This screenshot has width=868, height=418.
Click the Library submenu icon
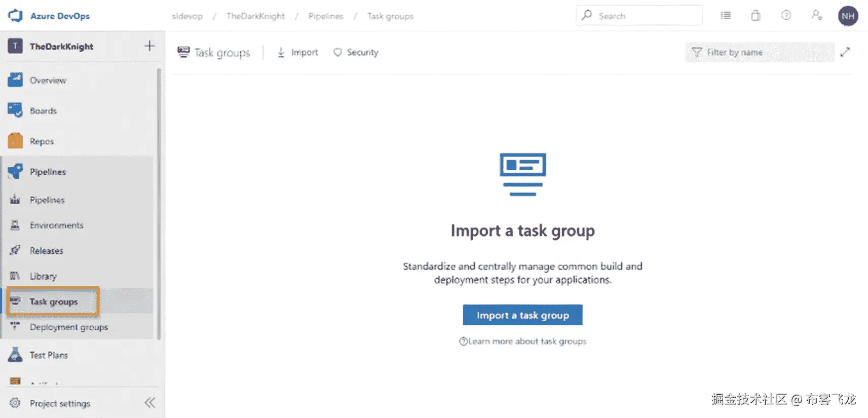pyautogui.click(x=15, y=276)
